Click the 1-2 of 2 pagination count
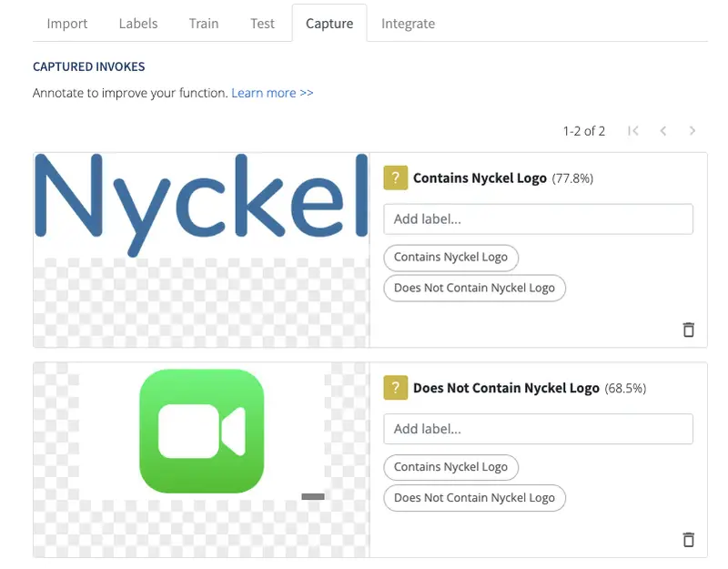 tap(584, 131)
